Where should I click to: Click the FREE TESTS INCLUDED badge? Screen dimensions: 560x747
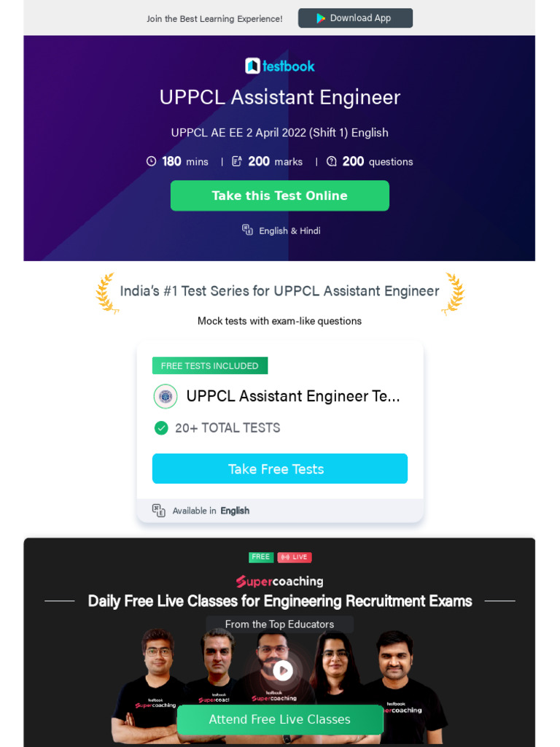(x=210, y=365)
